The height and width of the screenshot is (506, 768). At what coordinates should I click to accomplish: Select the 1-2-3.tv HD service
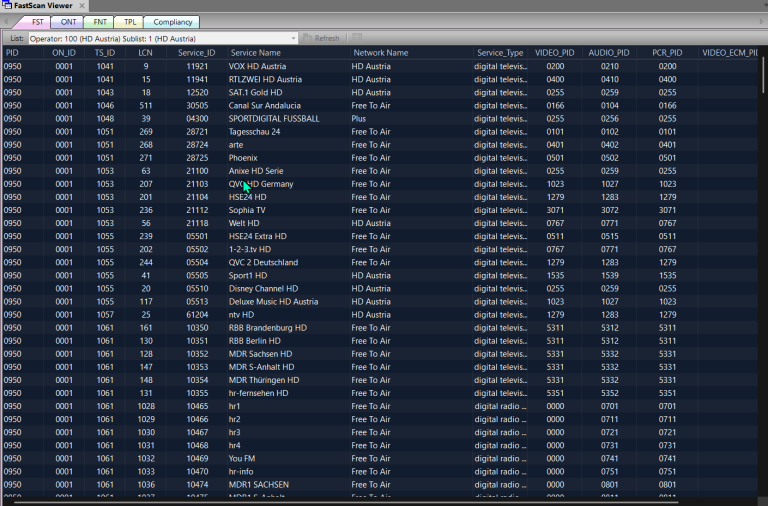point(249,249)
